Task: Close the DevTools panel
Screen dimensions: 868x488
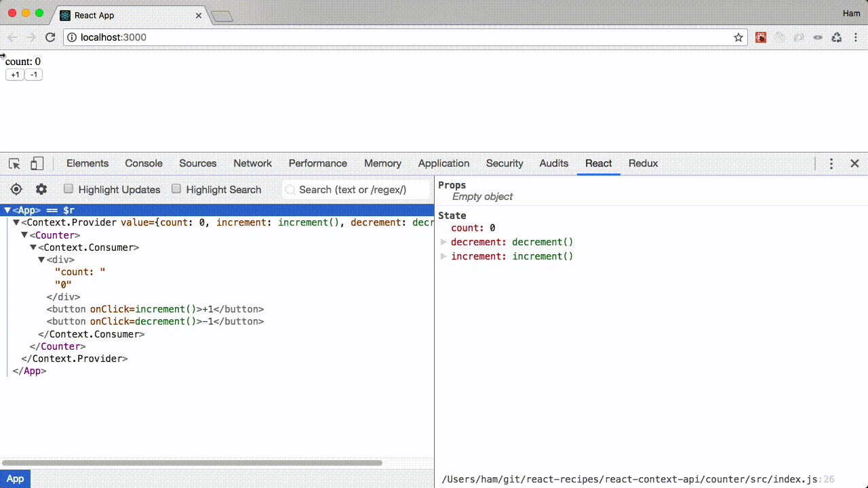Action: pyautogui.click(x=854, y=163)
